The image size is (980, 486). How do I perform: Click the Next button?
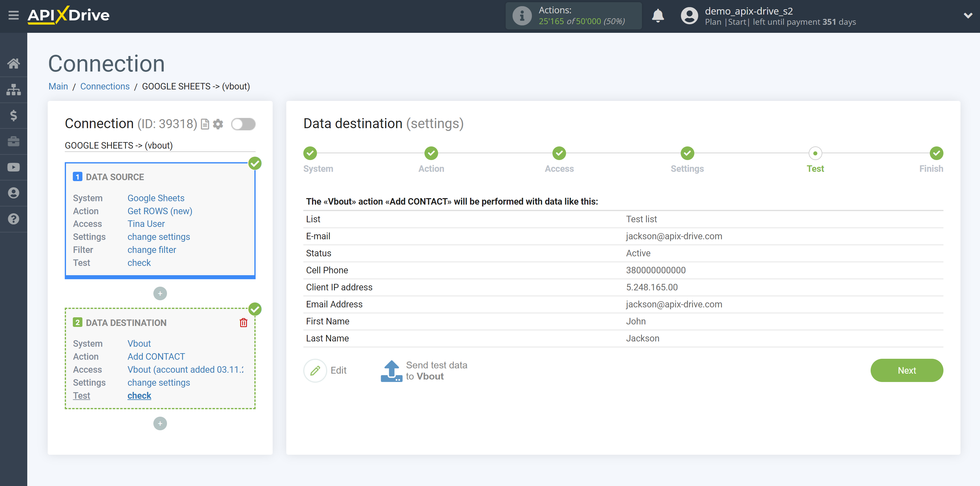click(x=907, y=371)
